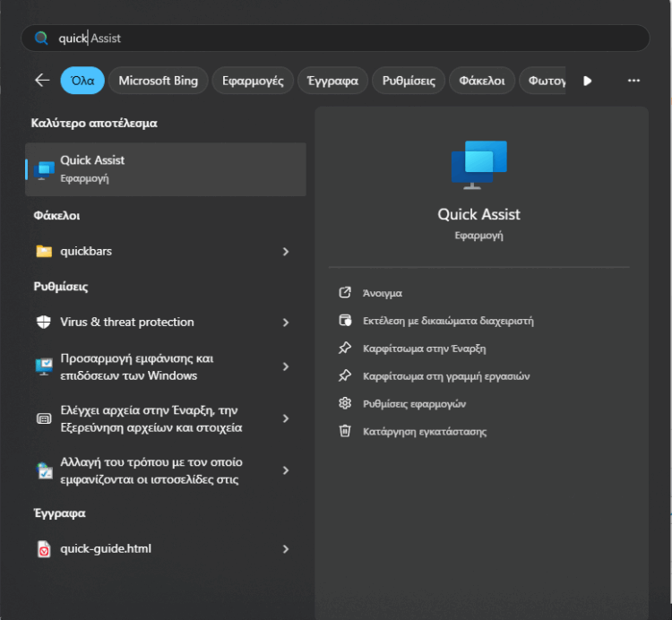Switch to the Ρυθμίσεις filter tab
672x620 pixels.
[409, 81]
